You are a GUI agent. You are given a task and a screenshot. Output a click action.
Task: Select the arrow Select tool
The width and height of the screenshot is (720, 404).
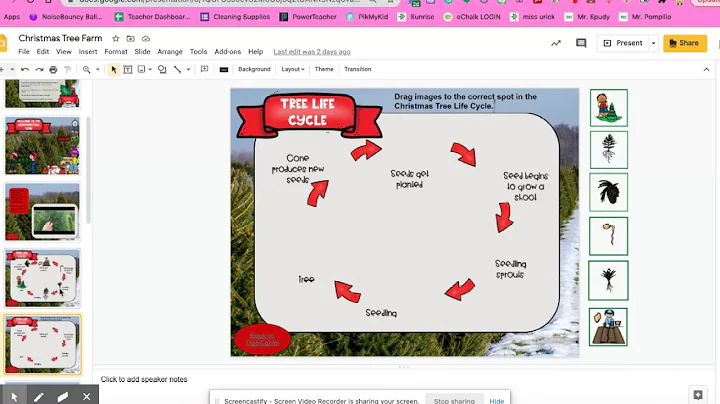coord(113,69)
